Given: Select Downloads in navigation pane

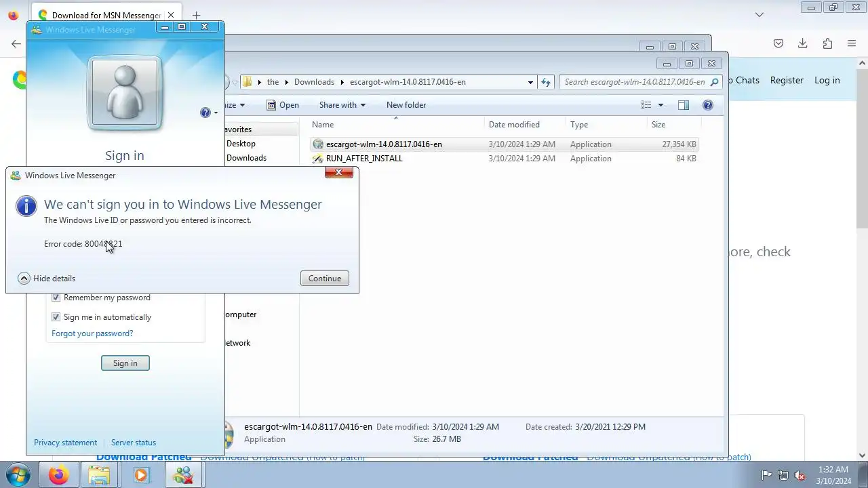Looking at the screenshot, I should 245,158.
